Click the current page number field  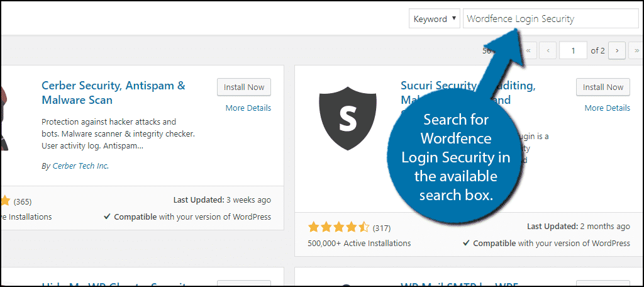(x=574, y=51)
